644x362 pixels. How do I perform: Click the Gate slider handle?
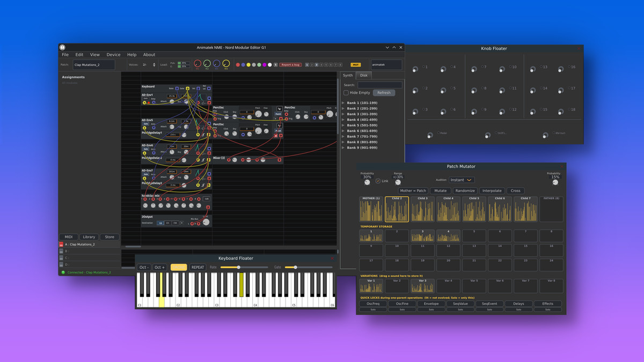click(295, 267)
